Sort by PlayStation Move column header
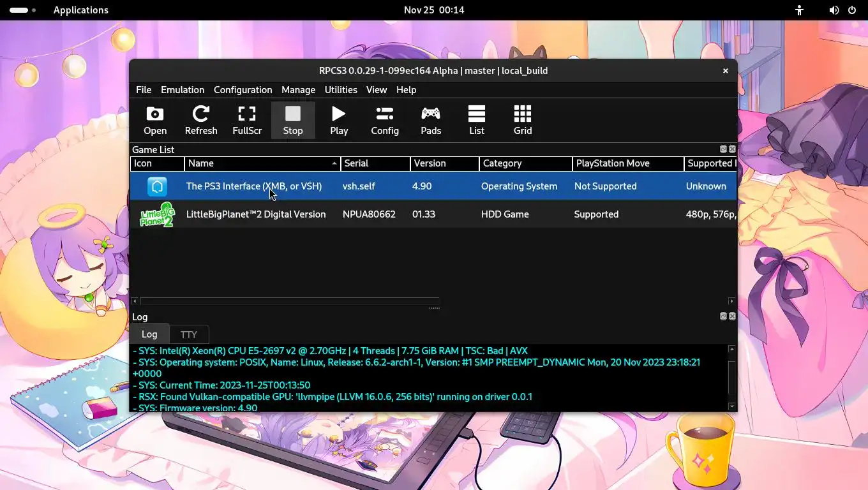 [x=628, y=163]
